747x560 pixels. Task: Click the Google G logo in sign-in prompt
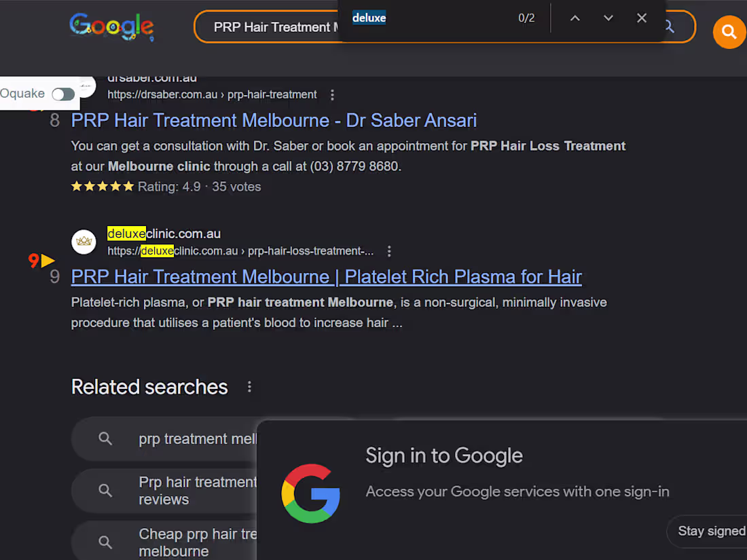[x=311, y=493]
